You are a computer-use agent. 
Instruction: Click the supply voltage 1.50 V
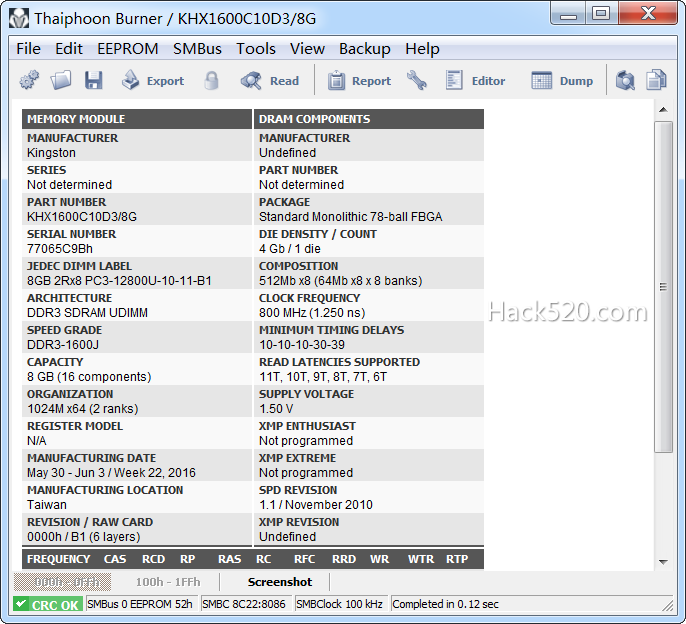pos(276,408)
